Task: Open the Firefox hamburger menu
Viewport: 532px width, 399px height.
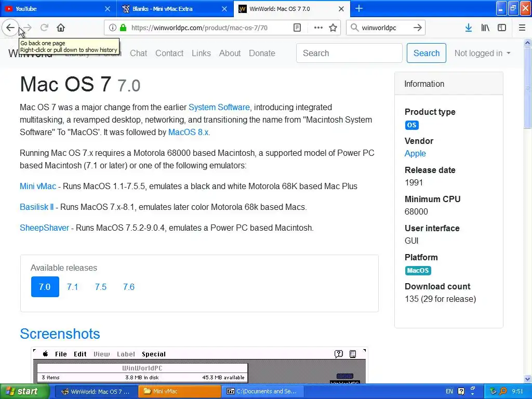Action: tap(522, 28)
